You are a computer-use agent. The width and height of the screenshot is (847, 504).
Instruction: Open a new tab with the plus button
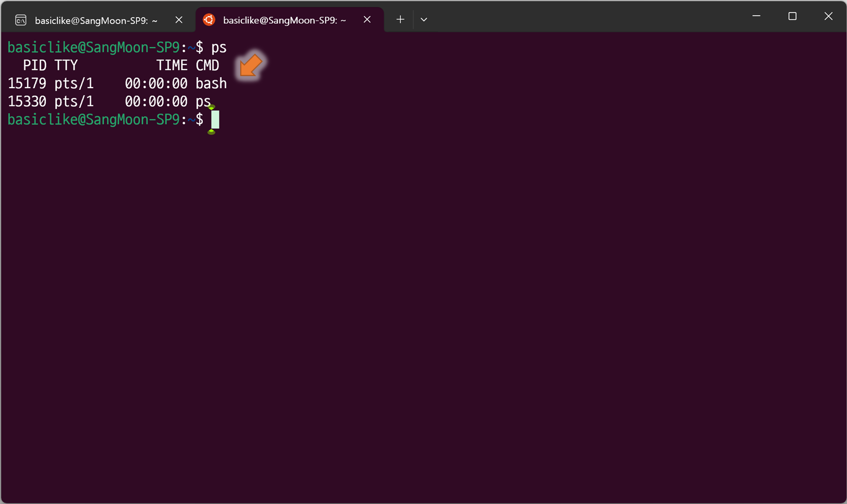point(400,20)
